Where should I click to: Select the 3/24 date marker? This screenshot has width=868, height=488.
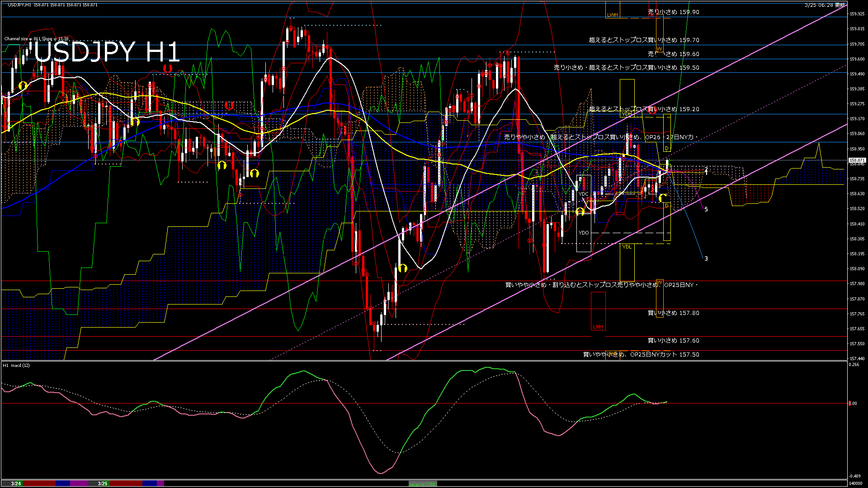(x=16, y=483)
